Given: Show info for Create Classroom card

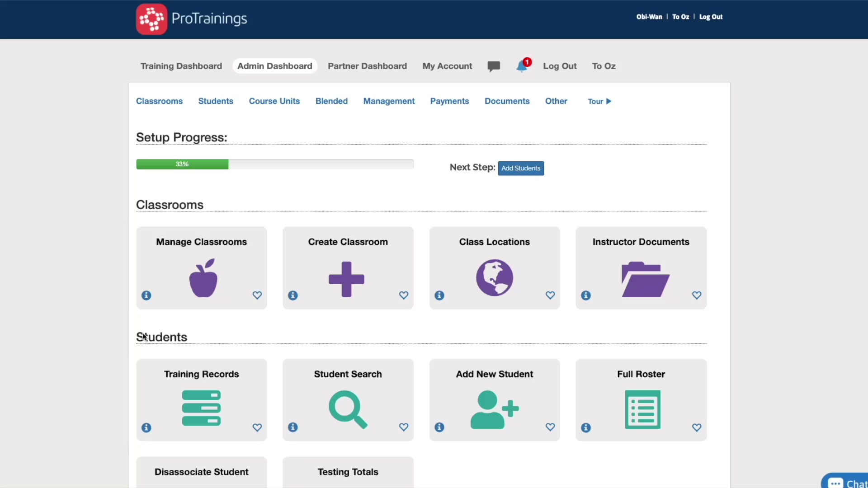Looking at the screenshot, I should [x=293, y=296].
